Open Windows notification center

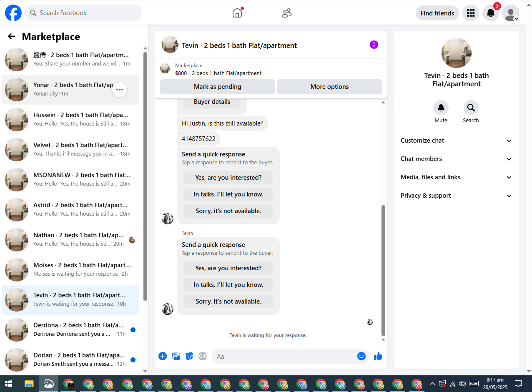tap(518, 384)
